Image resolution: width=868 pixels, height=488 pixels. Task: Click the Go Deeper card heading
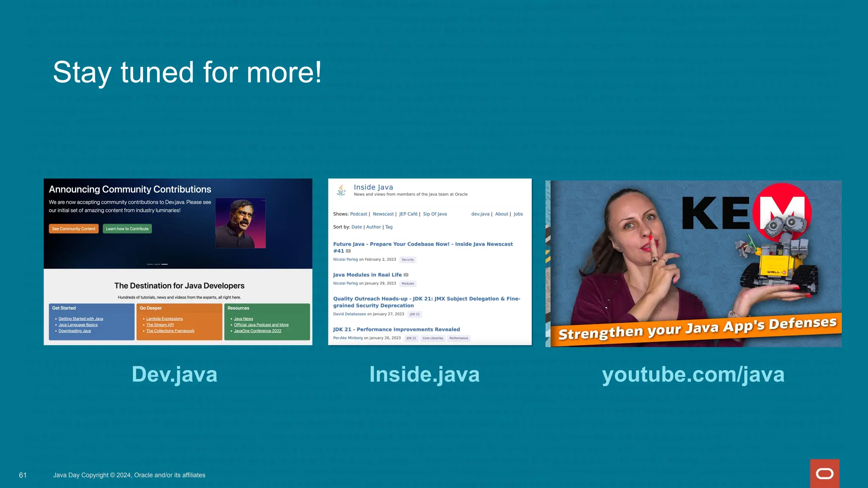(x=151, y=308)
